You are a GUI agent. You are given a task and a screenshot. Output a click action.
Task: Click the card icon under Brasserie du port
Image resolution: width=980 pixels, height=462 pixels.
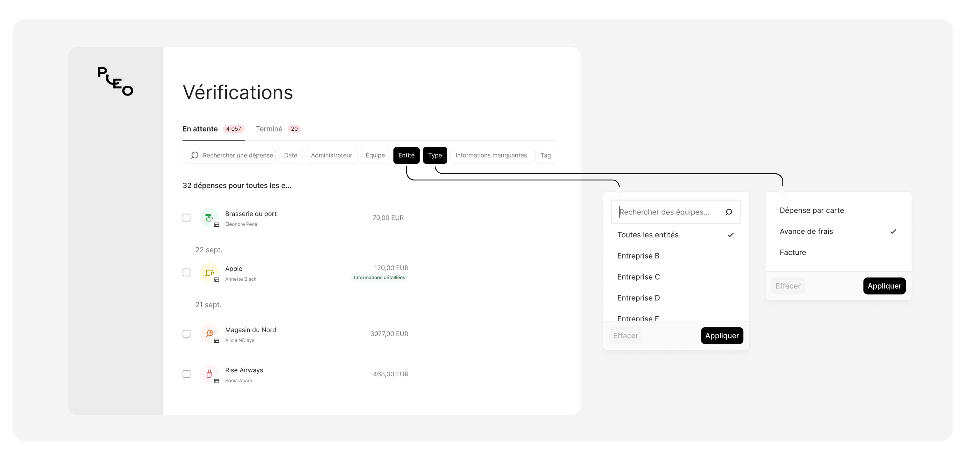point(217,225)
